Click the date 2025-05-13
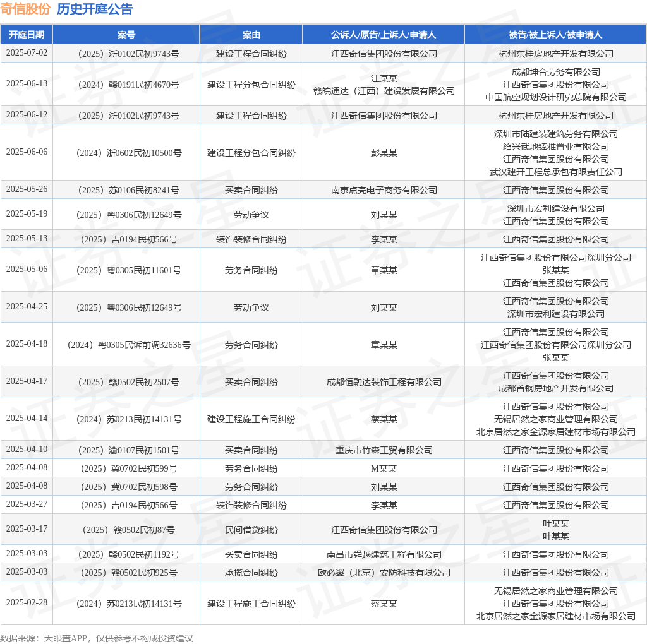 tap(27, 238)
